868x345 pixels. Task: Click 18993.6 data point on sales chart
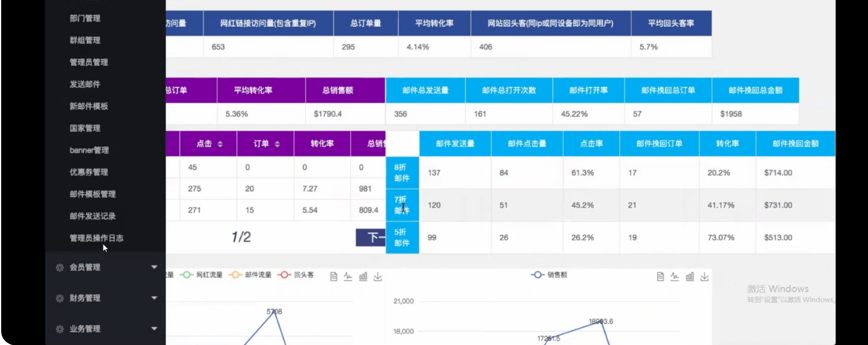(601, 322)
